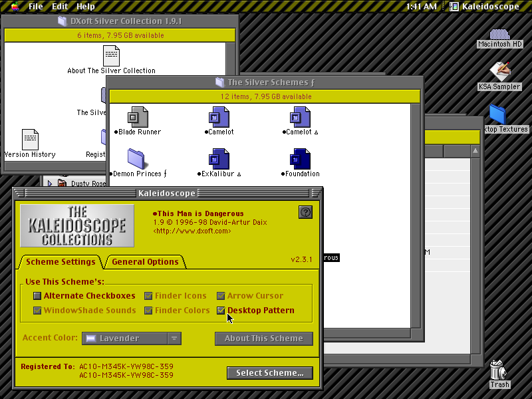Switch to the Scheme Settings tab
Screen dimensions: 532x399
coord(61,262)
